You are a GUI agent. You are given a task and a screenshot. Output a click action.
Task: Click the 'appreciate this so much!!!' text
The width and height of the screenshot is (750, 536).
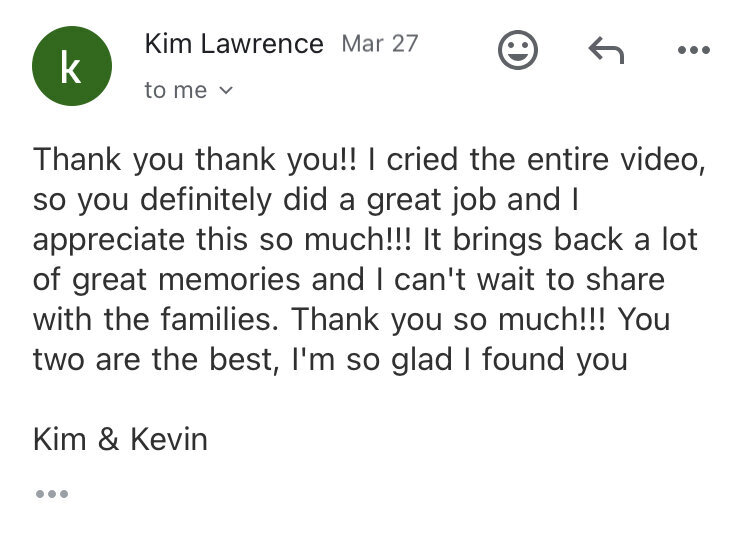222,240
